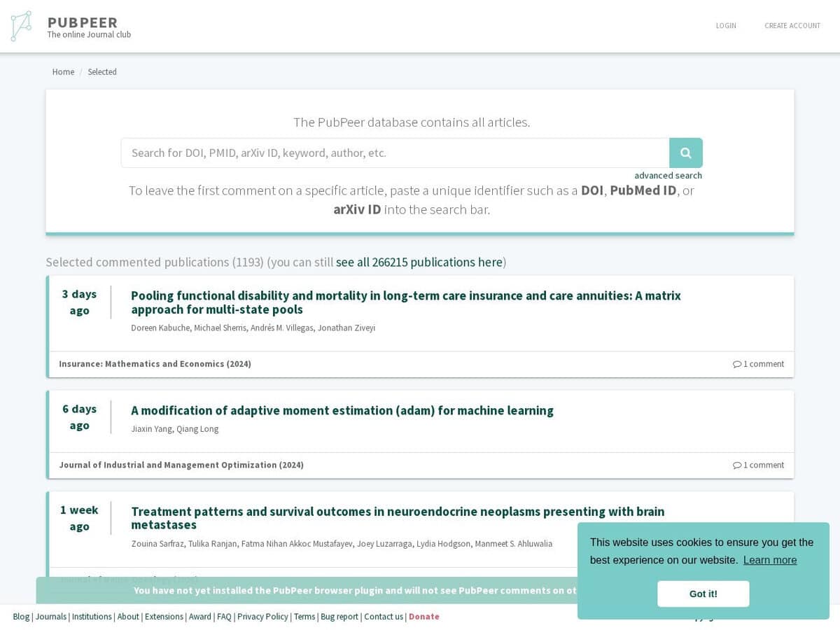
Task: Click author Doreen Kabuche
Action: coord(160,328)
